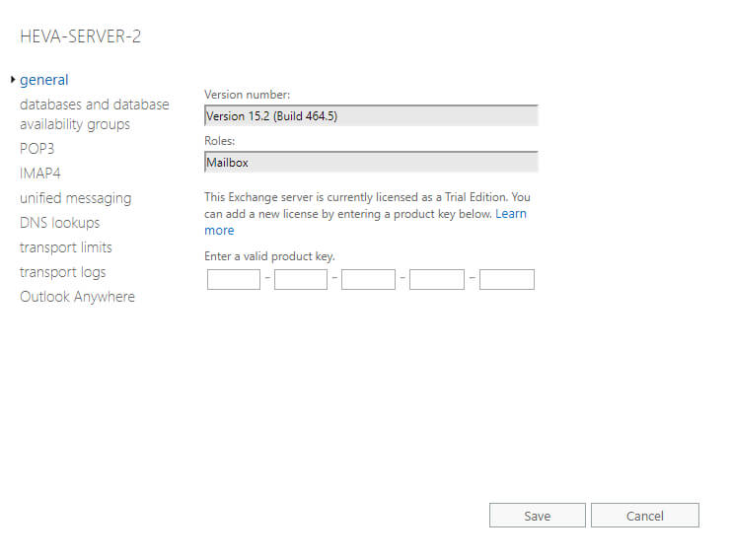
Task: Focus the fourth product key box
Action: 437,280
